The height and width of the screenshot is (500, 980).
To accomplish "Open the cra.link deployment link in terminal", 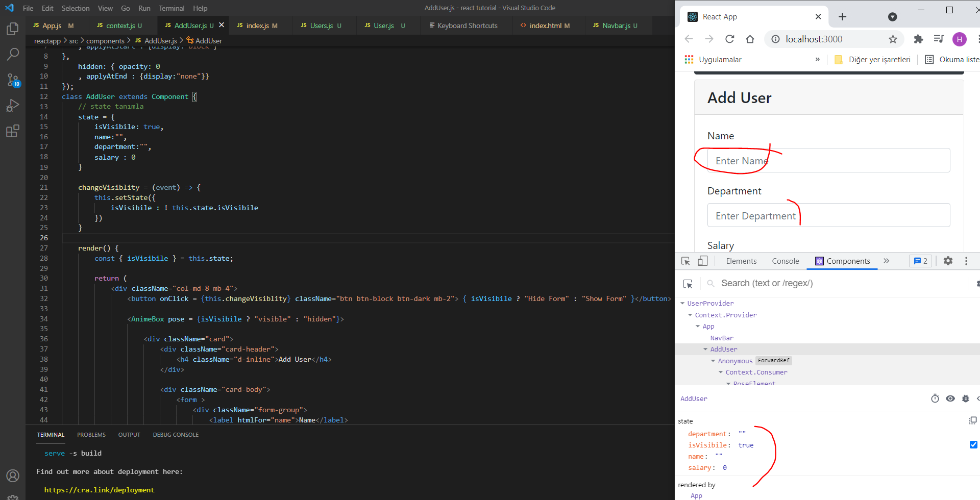I will click(x=99, y=490).
